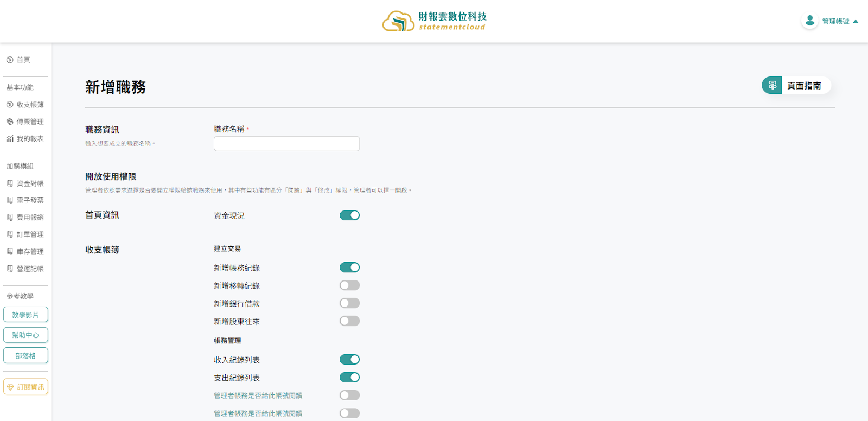Click the 首頁資訊 section label
This screenshot has width=868, height=421.
[102, 215]
